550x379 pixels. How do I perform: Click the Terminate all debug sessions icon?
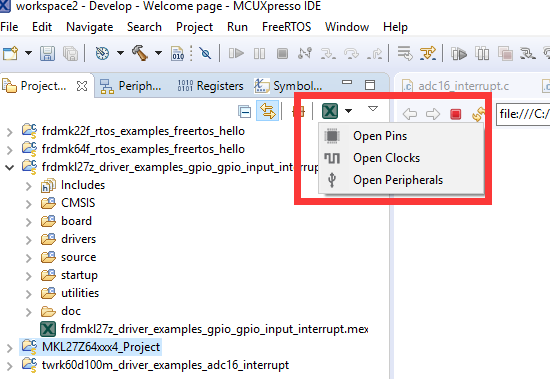click(505, 53)
